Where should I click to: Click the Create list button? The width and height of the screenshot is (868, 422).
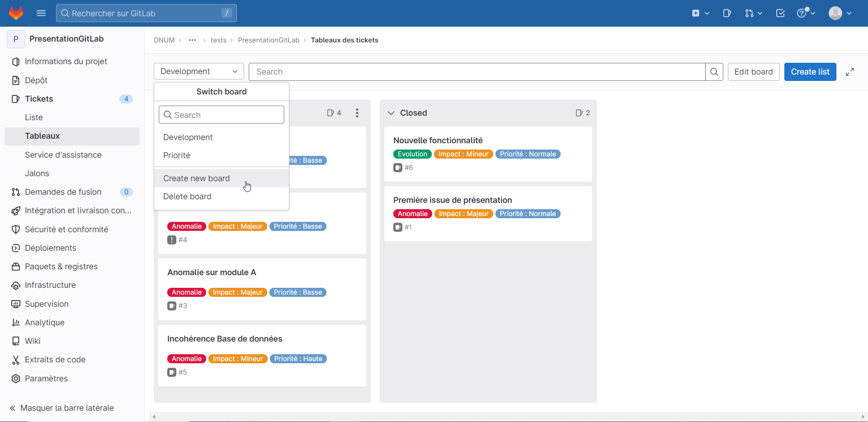point(810,72)
